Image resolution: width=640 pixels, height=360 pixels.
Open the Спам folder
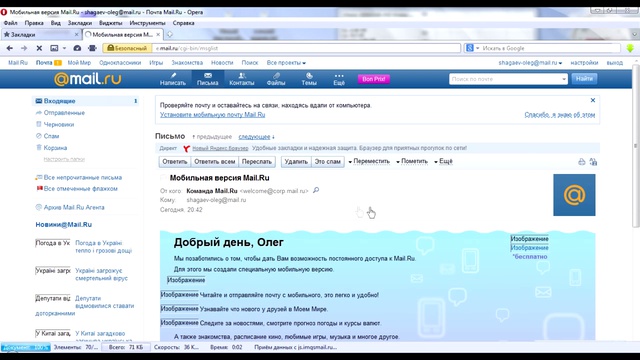51,136
